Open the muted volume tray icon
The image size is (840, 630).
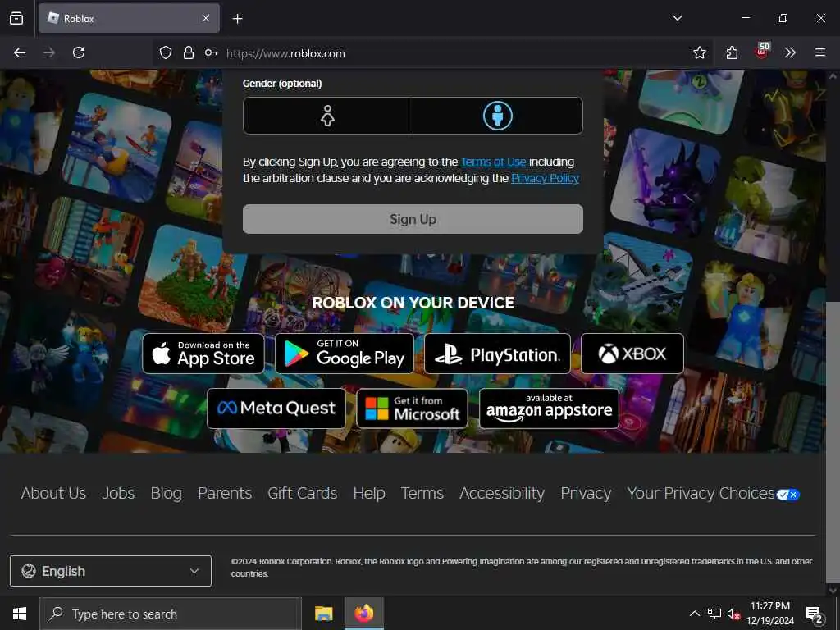(x=733, y=614)
